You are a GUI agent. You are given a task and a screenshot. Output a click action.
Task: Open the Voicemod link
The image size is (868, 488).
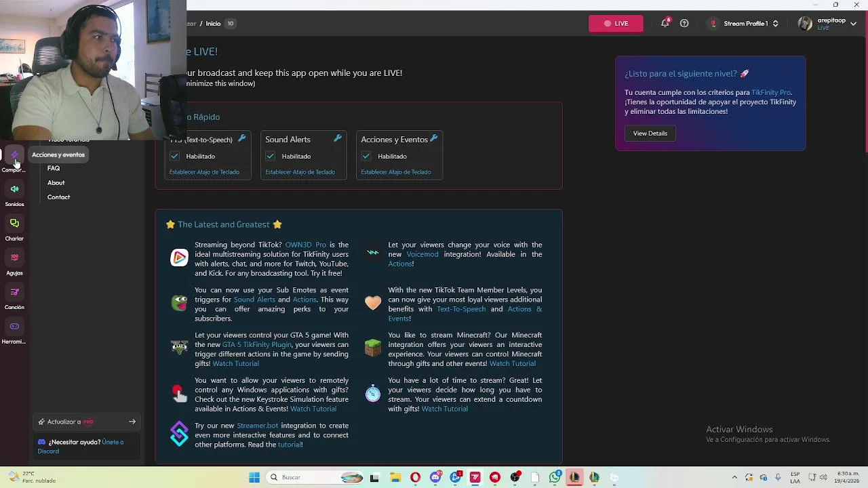tap(422, 254)
